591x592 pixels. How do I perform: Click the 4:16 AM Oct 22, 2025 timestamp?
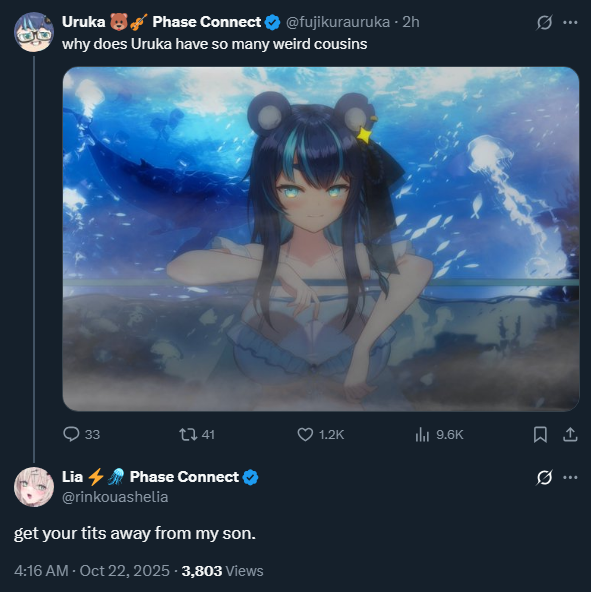click(x=92, y=570)
